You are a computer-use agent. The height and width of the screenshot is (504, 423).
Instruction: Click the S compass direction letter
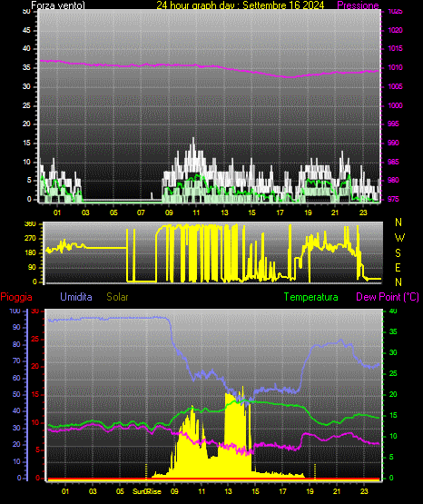pos(398,253)
